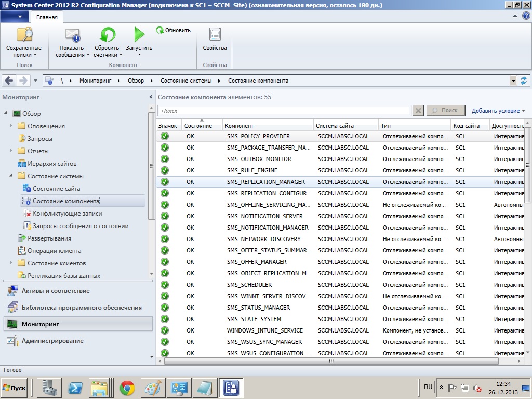Open PowerShell from taskbar
Image resolution: width=532 pixels, height=399 pixels.
(x=75, y=388)
